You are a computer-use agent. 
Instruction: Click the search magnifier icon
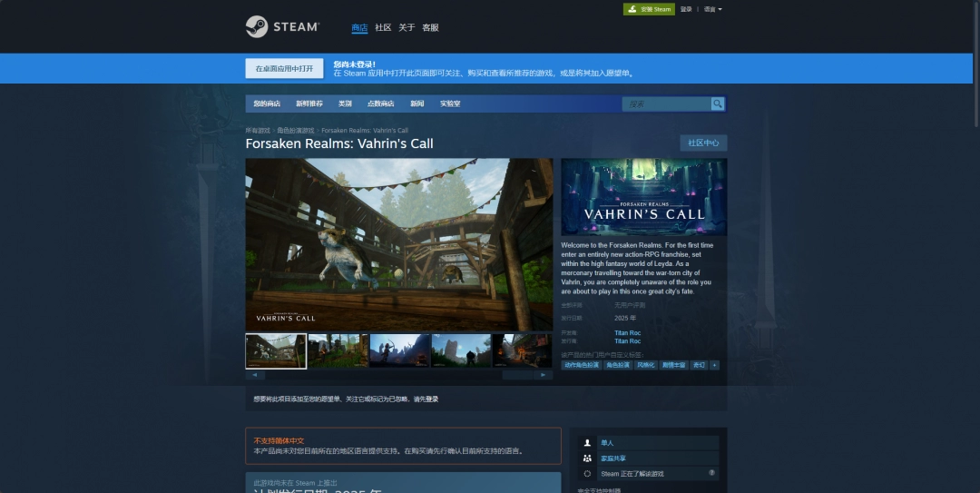coord(718,104)
